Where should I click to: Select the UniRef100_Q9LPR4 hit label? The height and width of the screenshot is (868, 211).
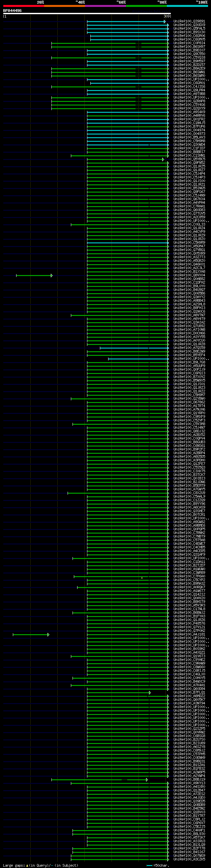[190, 90]
